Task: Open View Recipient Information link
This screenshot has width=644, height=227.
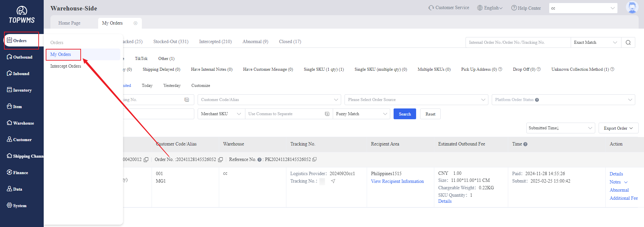Action: pos(397,182)
